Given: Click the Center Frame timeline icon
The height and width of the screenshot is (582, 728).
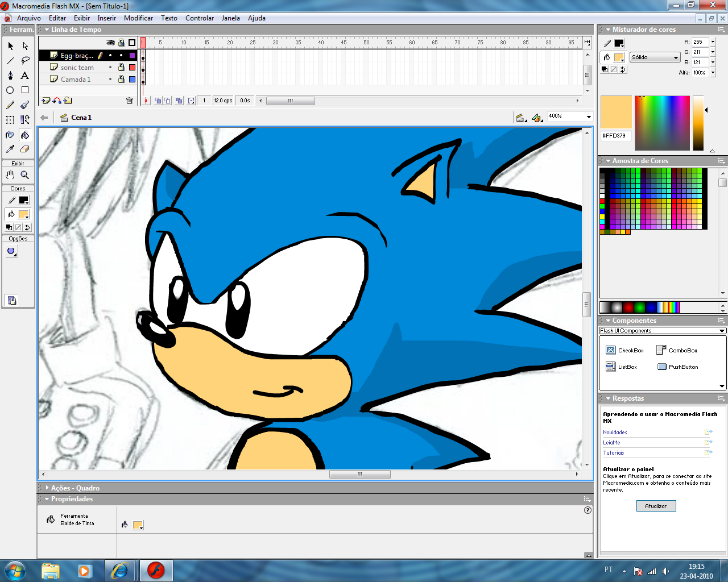Looking at the screenshot, I should [146, 101].
